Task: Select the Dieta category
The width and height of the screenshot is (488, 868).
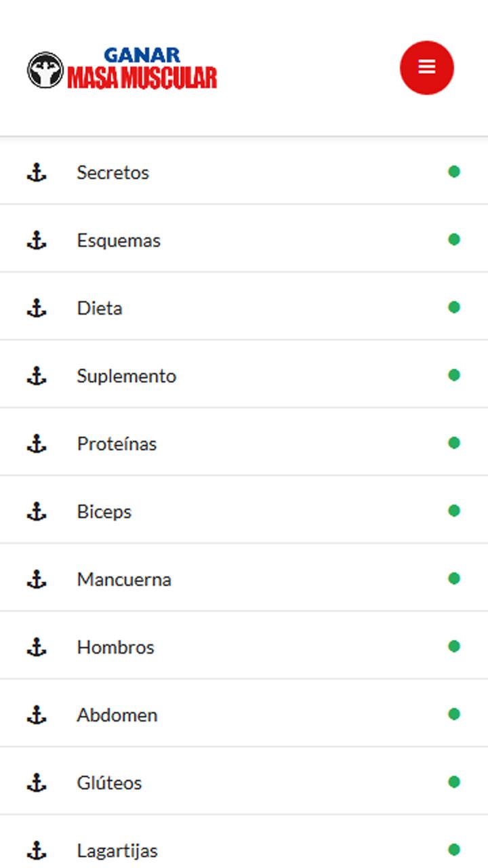Action: pos(100,308)
